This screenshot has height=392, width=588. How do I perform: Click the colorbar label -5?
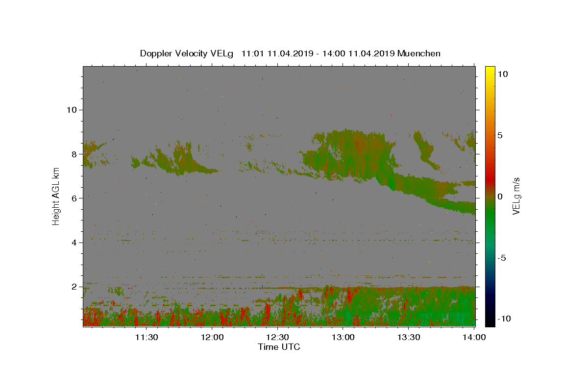[502, 258]
